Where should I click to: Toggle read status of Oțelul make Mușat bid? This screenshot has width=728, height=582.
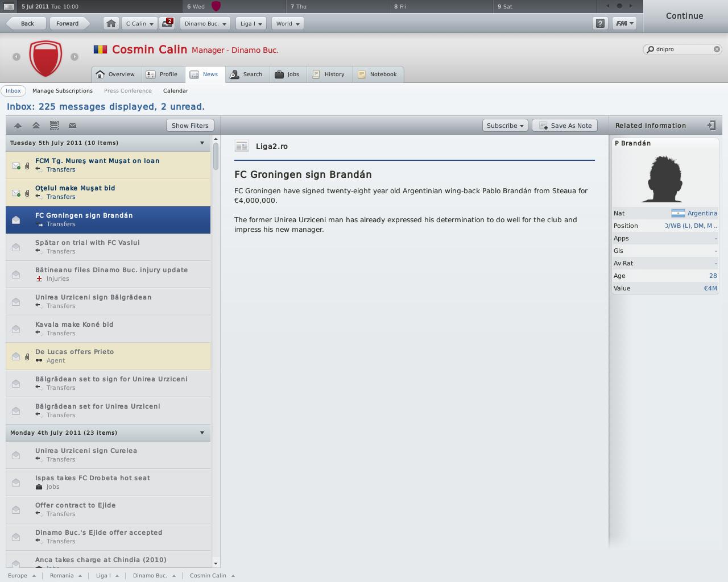(16, 193)
